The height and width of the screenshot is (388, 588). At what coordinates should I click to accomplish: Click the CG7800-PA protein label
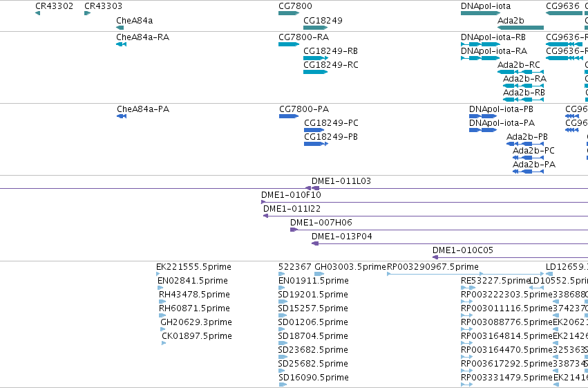point(304,109)
